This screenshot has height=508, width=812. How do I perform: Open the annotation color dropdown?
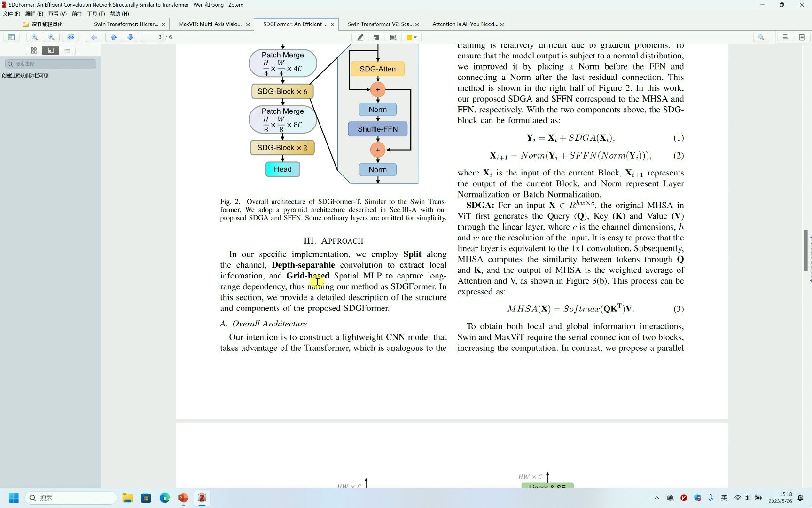412,37
